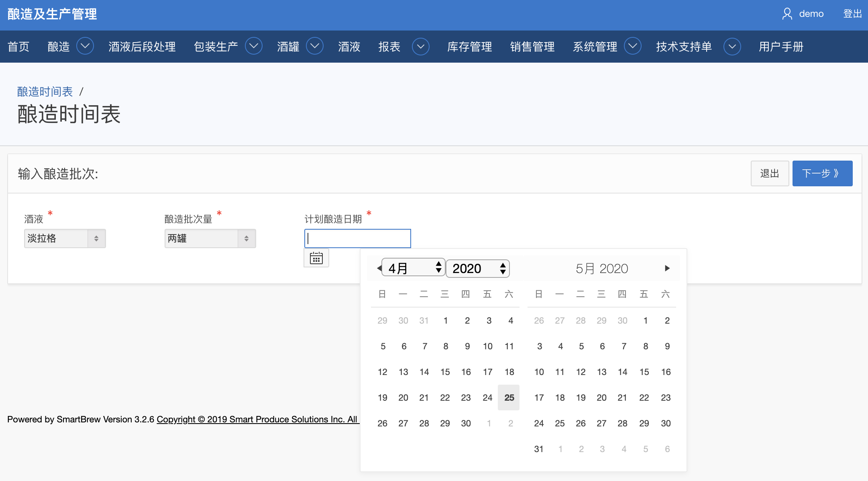Click the calendar picker icon button
The width and height of the screenshot is (868, 481).
pos(316,258)
